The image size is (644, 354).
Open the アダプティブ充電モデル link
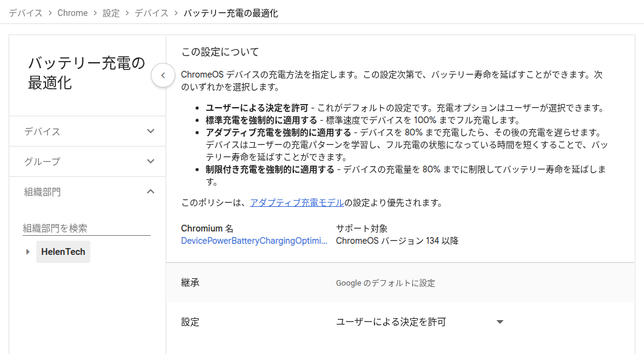point(296,203)
